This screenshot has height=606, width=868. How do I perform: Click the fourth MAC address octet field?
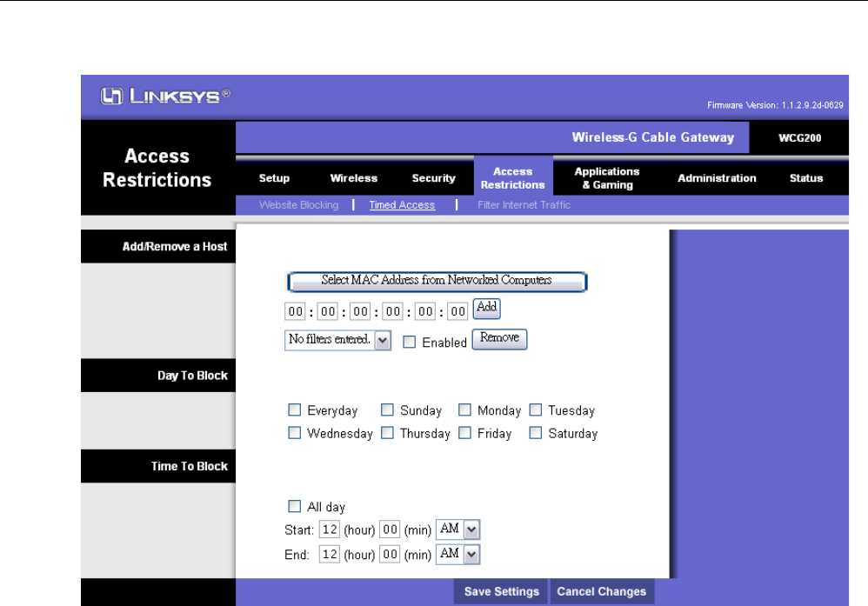point(393,311)
